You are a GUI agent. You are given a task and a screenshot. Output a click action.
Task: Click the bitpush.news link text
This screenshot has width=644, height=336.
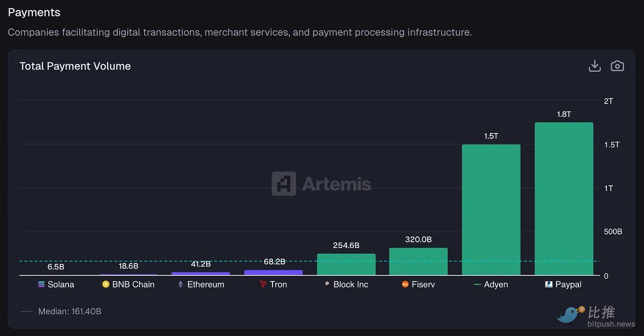(x=610, y=323)
